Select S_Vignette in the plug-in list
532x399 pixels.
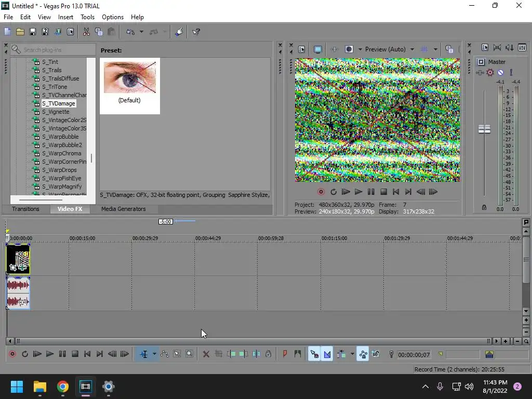click(x=55, y=112)
